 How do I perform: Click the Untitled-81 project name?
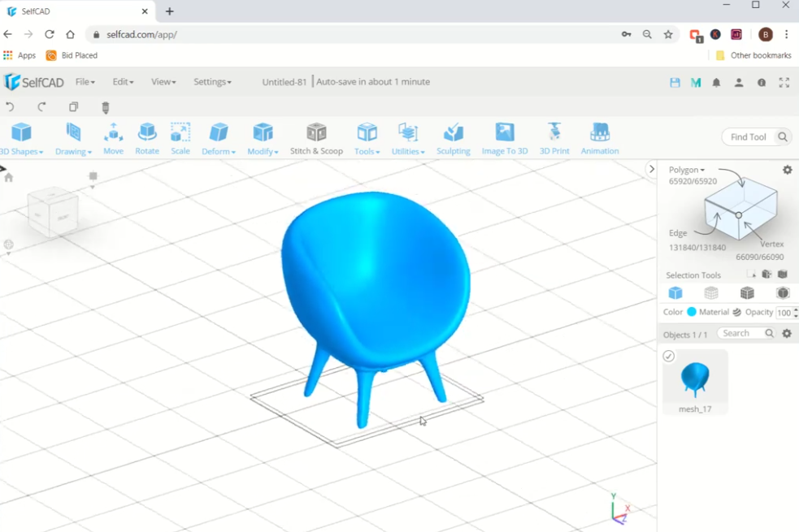pos(284,82)
